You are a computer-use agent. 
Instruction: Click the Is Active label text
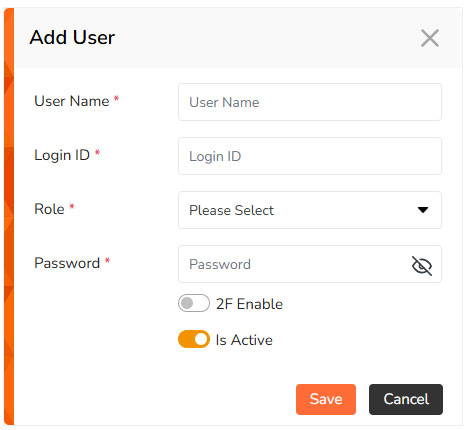(x=244, y=340)
